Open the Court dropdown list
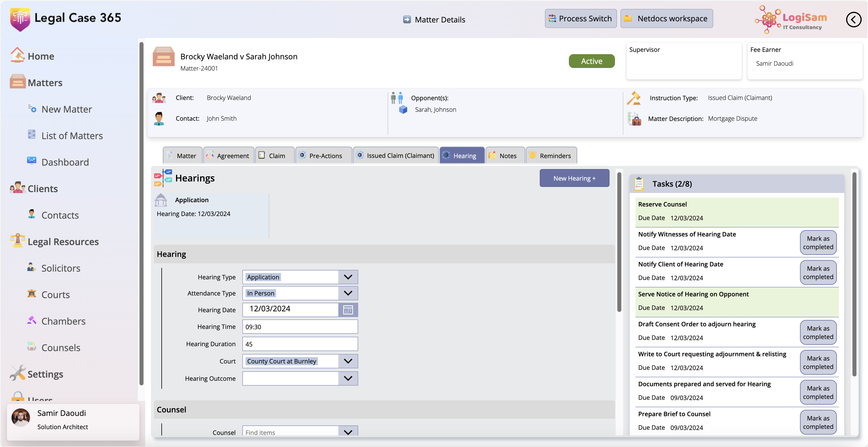 (x=348, y=361)
